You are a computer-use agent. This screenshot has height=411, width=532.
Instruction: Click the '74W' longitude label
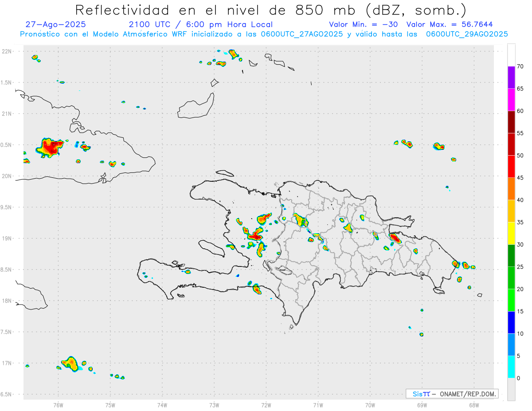tap(162, 405)
